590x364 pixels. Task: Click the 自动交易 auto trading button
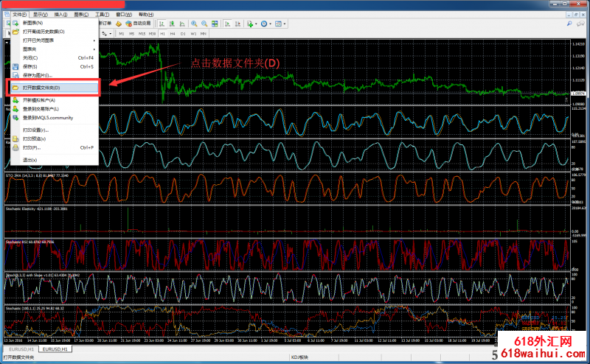(138, 24)
